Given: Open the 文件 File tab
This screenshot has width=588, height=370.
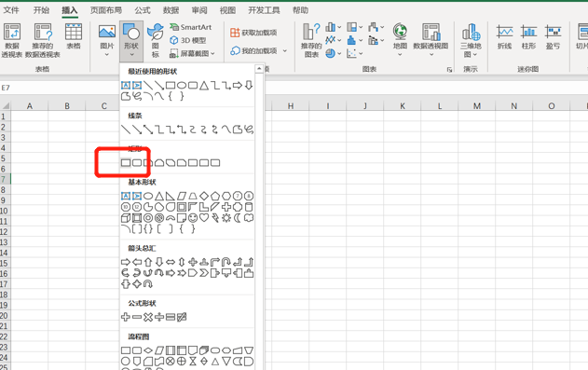Looking at the screenshot, I should click(x=11, y=10).
